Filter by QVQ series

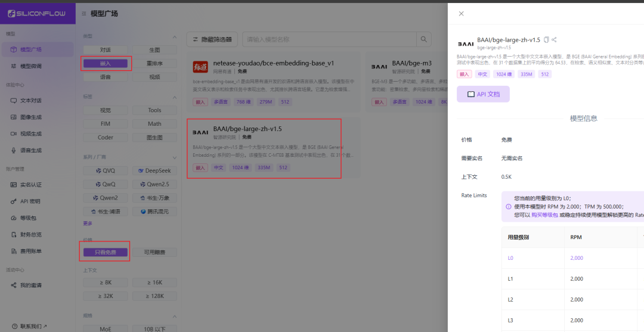105,170
